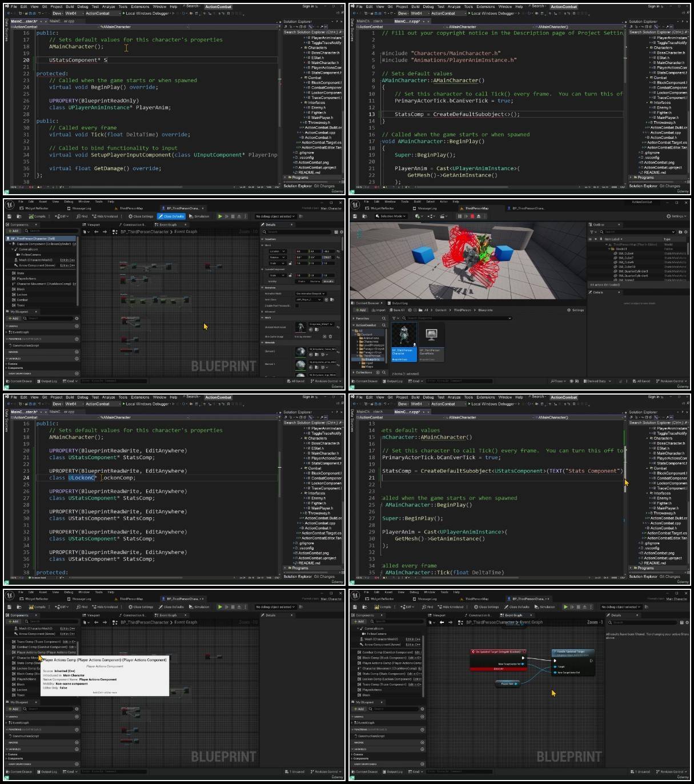Toggle Hide Unrelated in the Mesh-details Blueprint window

pos(105,216)
